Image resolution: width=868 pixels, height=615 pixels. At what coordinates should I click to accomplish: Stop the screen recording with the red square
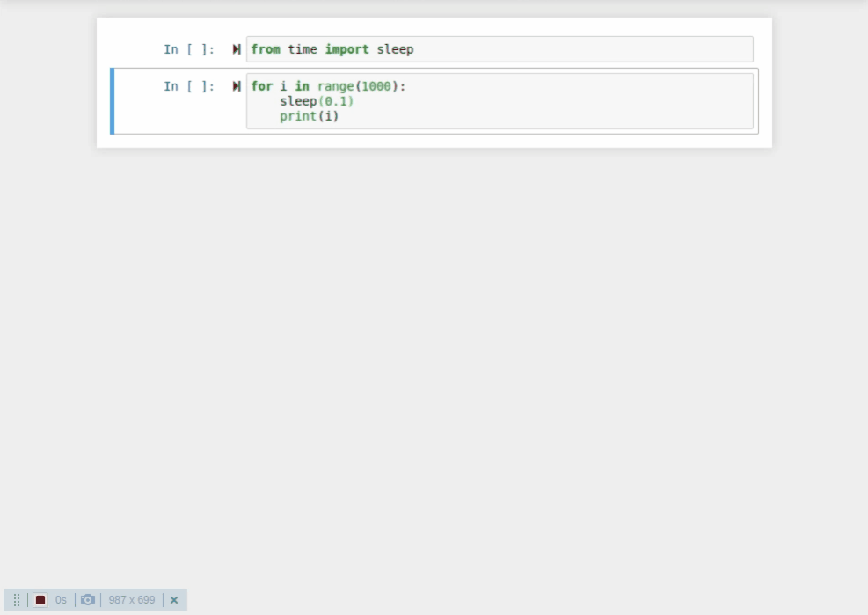(40, 600)
